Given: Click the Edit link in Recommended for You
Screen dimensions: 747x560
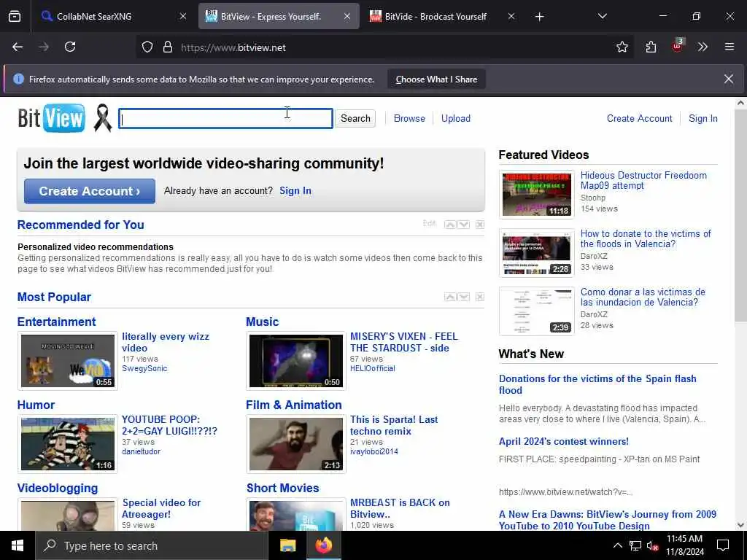Looking at the screenshot, I should click(x=429, y=223).
